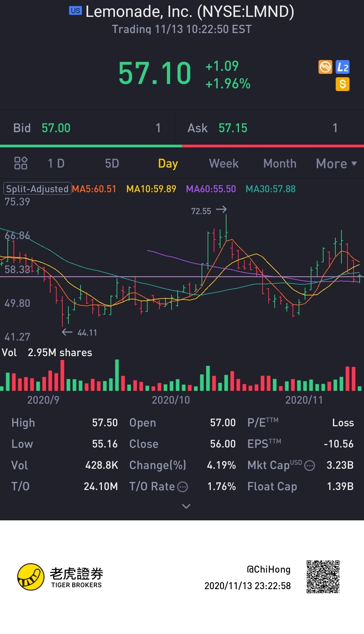
Task: Tap the T/O value 24.10M
Action: [101, 487]
